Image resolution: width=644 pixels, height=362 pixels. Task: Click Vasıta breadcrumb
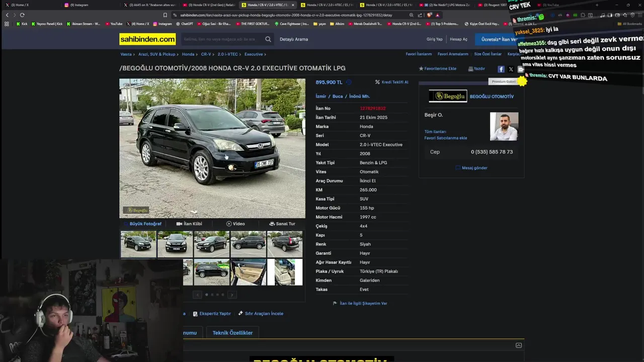coord(126,54)
